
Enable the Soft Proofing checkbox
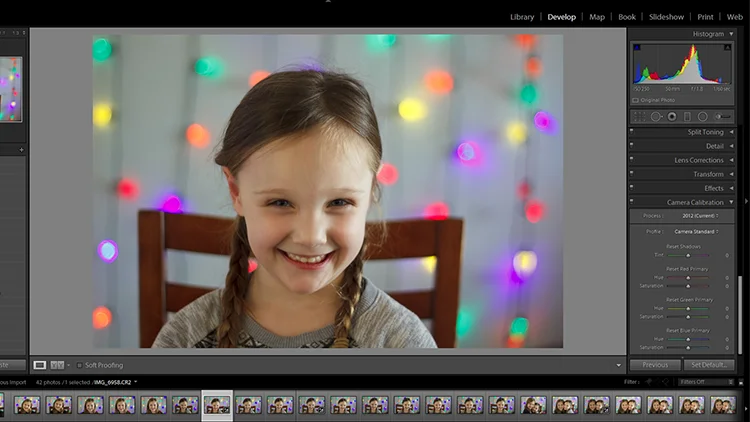point(79,365)
